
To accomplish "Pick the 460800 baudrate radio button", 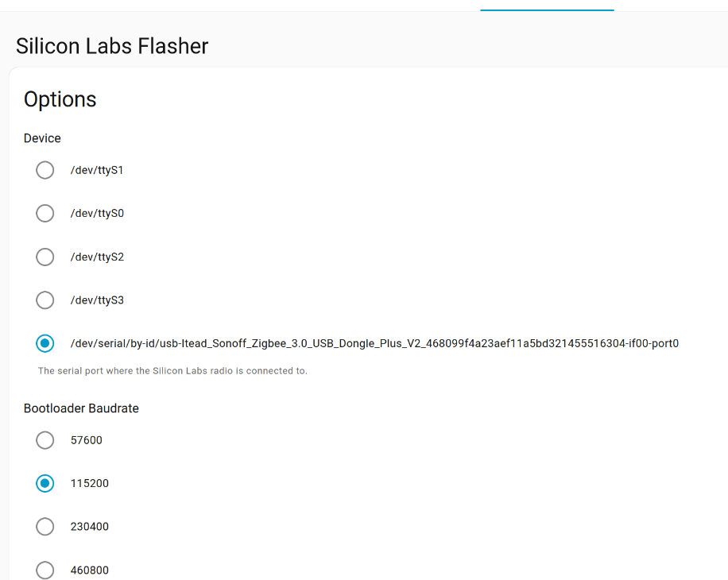I will tap(45, 570).
